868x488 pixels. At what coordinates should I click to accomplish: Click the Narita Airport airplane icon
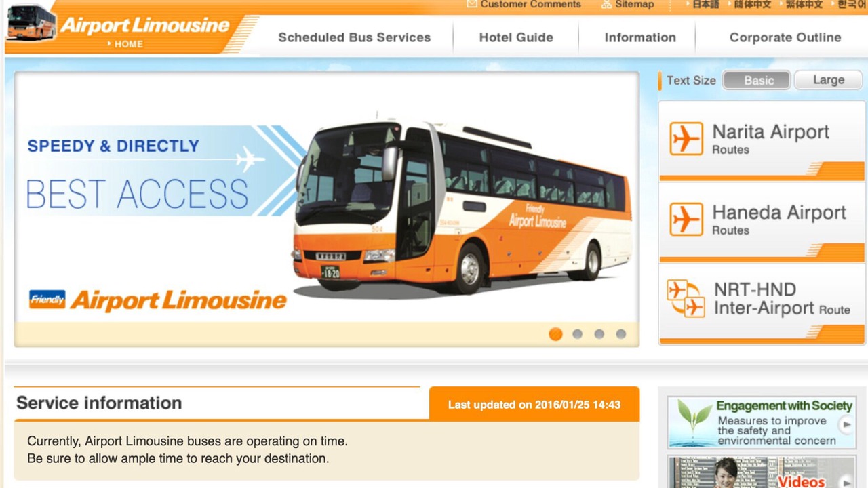tap(686, 139)
